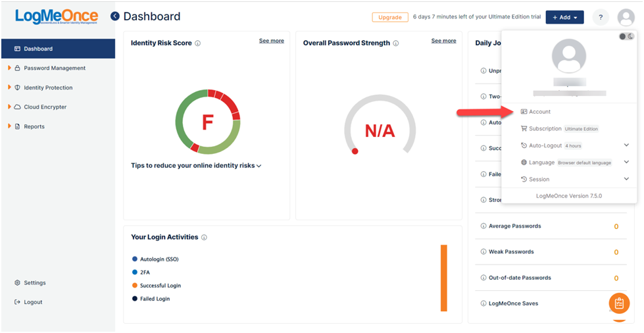Click the Auto-Logout clock icon

[x=524, y=145]
